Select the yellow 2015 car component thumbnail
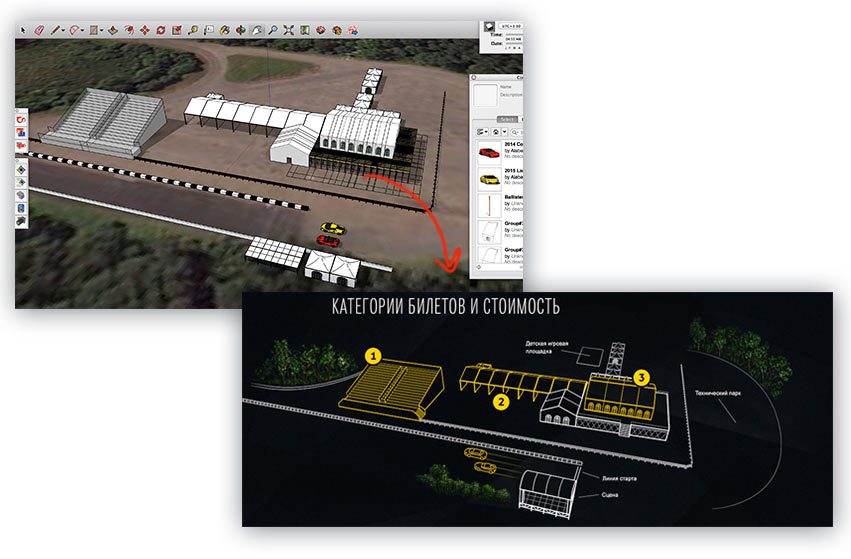 click(489, 179)
